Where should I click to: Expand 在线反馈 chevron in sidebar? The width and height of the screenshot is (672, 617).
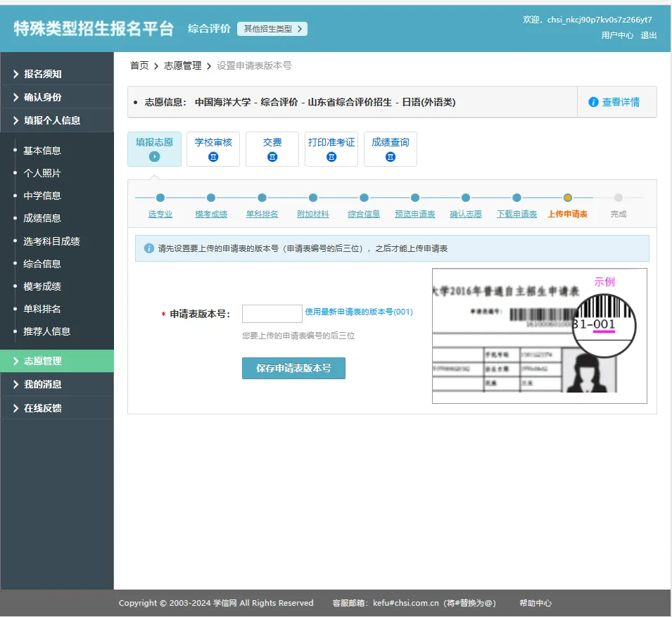(16, 408)
